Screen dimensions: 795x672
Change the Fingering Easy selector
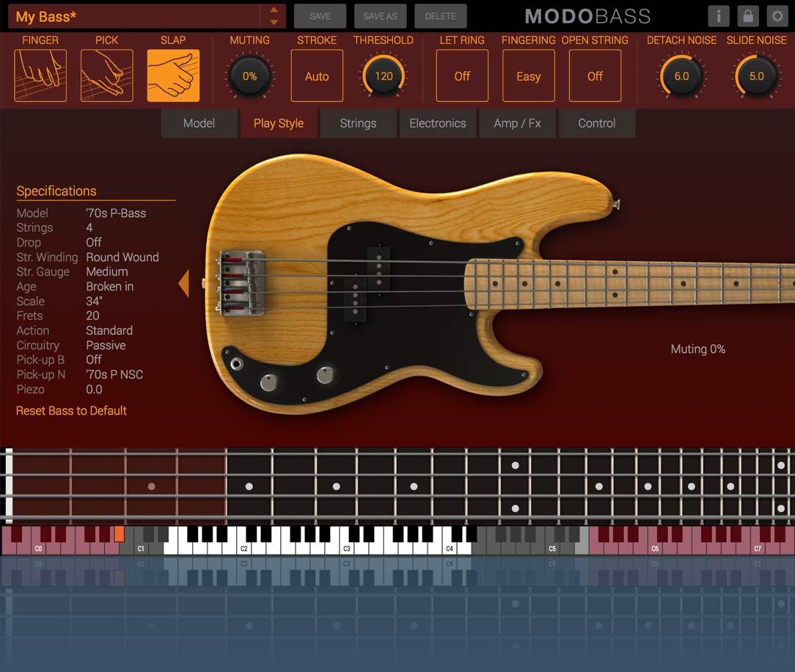pyautogui.click(x=528, y=76)
